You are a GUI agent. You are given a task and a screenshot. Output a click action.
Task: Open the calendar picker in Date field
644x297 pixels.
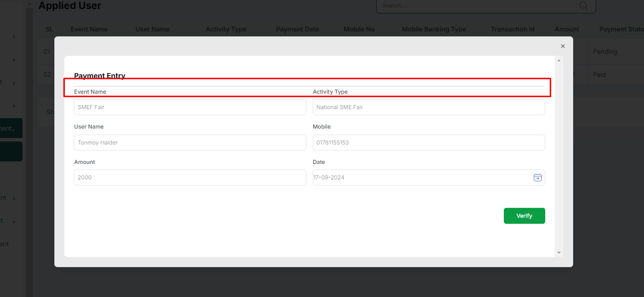pos(538,177)
